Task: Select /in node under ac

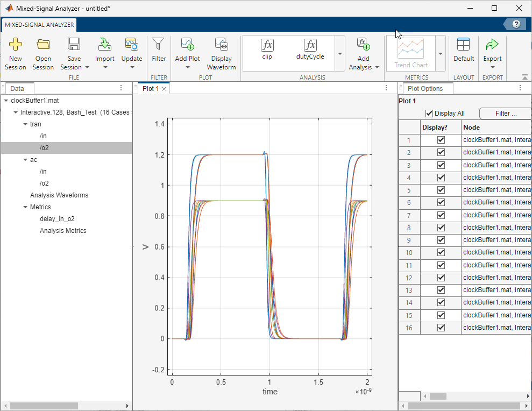Action: click(x=43, y=172)
